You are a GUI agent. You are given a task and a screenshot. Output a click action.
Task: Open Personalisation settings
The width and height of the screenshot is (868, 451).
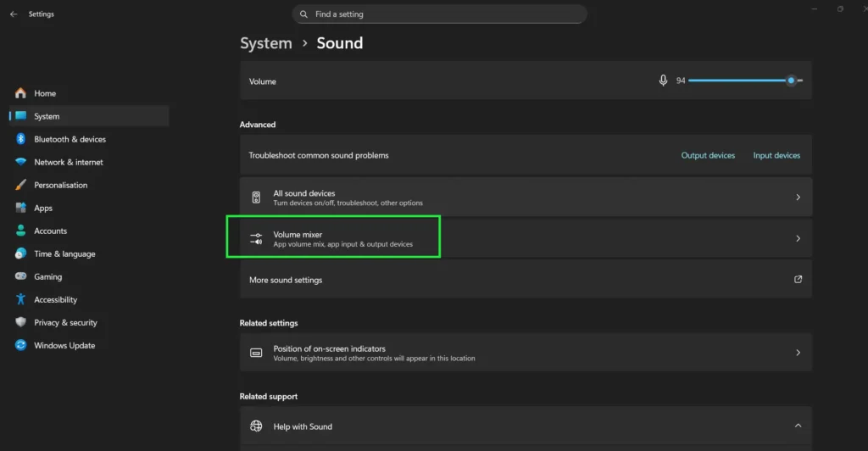(x=88, y=185)
